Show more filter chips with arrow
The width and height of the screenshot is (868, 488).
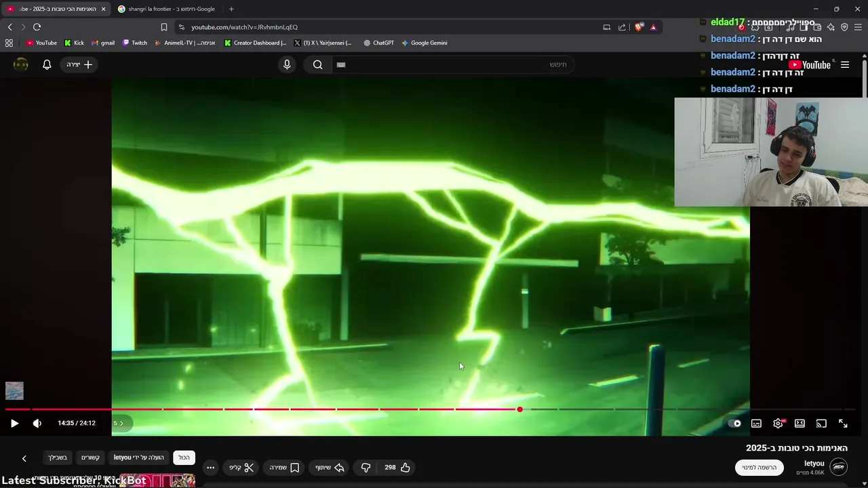point(24,458)
